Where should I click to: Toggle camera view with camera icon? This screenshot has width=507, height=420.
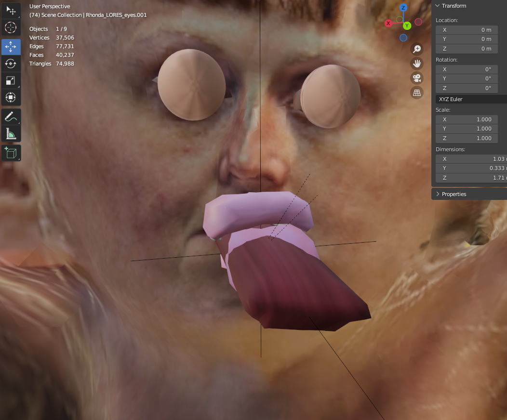[417, 78]
